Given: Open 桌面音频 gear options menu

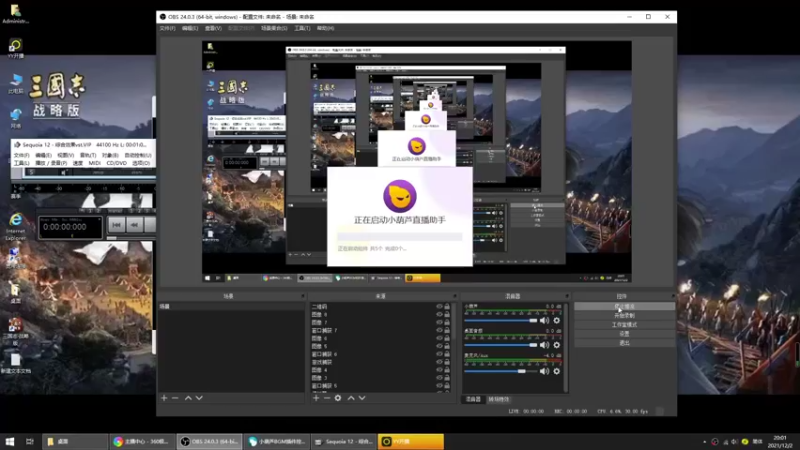Looking at the screenshot, I should 557,345.
